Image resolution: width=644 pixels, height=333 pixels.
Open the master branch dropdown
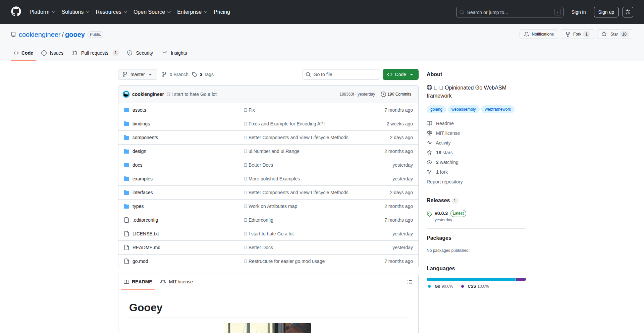(138, 74)
